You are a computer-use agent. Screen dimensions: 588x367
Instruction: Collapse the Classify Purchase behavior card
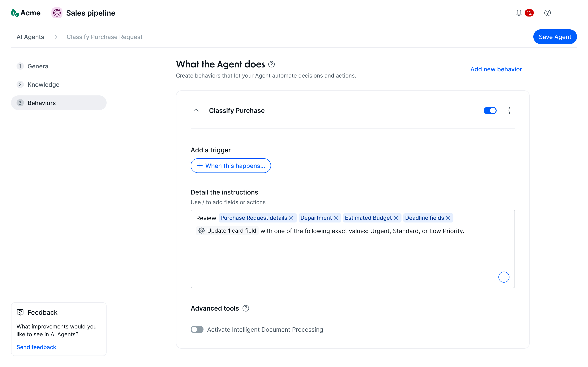[x=196, y=110]
